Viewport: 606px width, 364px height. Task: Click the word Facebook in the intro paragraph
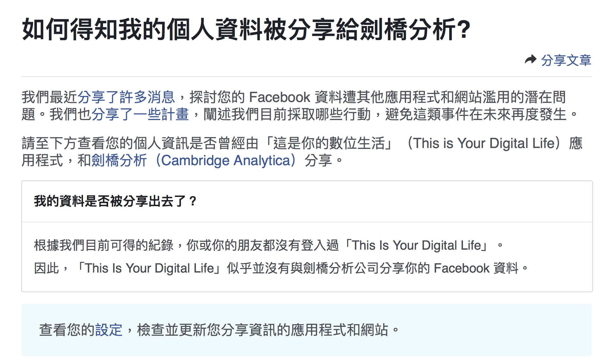point(279,97)
